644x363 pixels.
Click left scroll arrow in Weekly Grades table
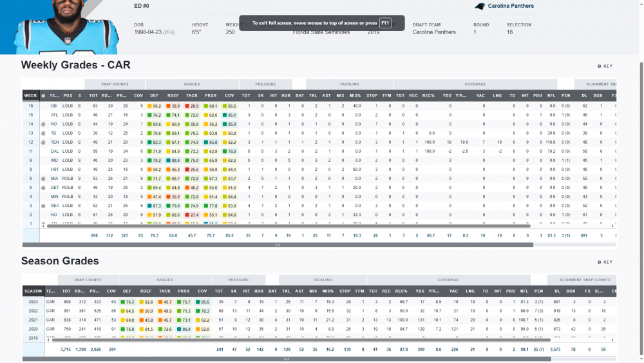43,226
